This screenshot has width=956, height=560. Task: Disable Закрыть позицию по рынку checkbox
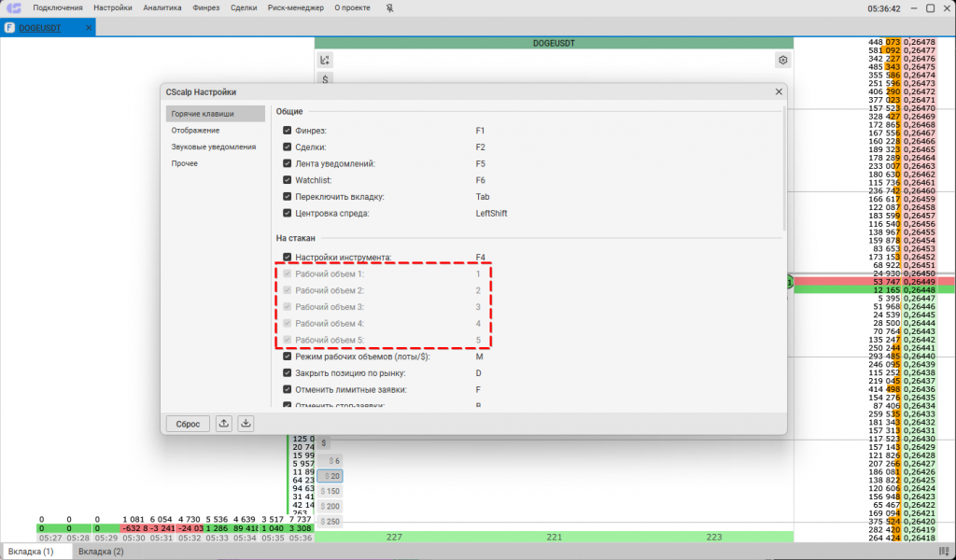(288, 373)
